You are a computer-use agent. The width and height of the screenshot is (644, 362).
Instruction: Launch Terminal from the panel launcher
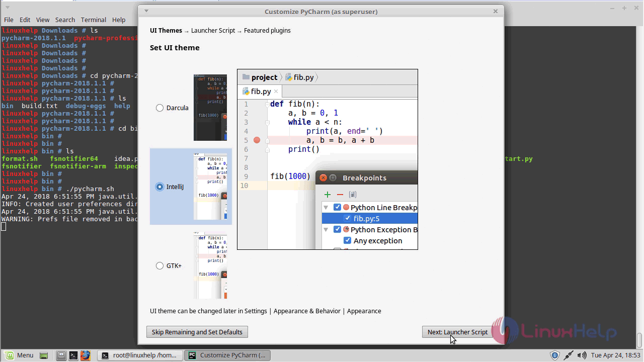tap(73, 355)
